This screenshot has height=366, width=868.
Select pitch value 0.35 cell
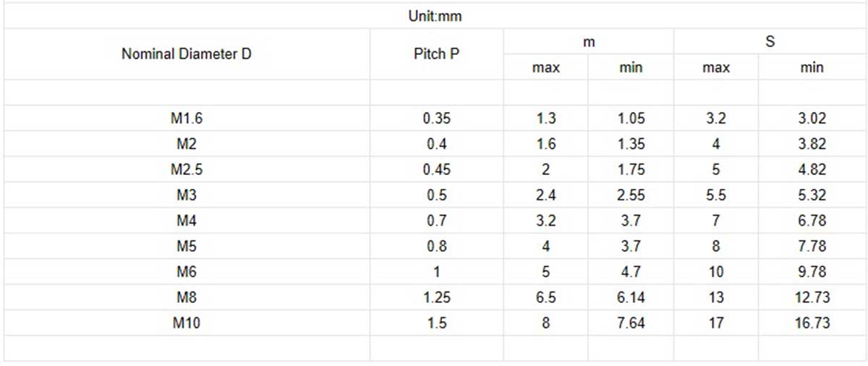(x=436, y=119)
